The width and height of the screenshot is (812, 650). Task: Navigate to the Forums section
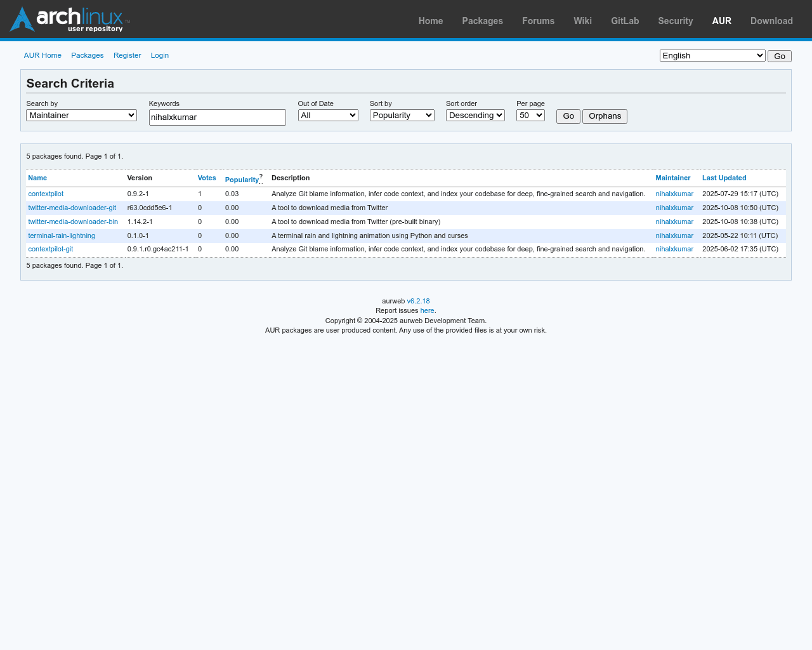pyautogui.click(x=538, y=21)
